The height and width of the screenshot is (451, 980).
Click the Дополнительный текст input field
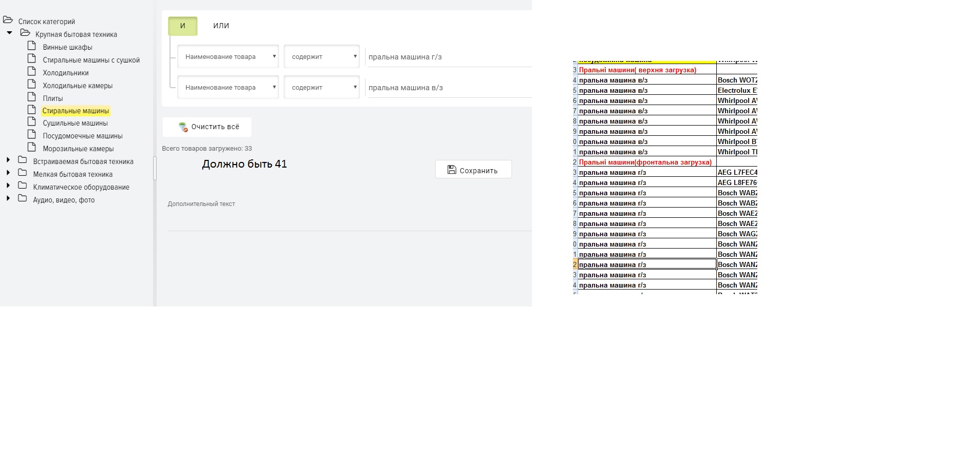[350, 220]
